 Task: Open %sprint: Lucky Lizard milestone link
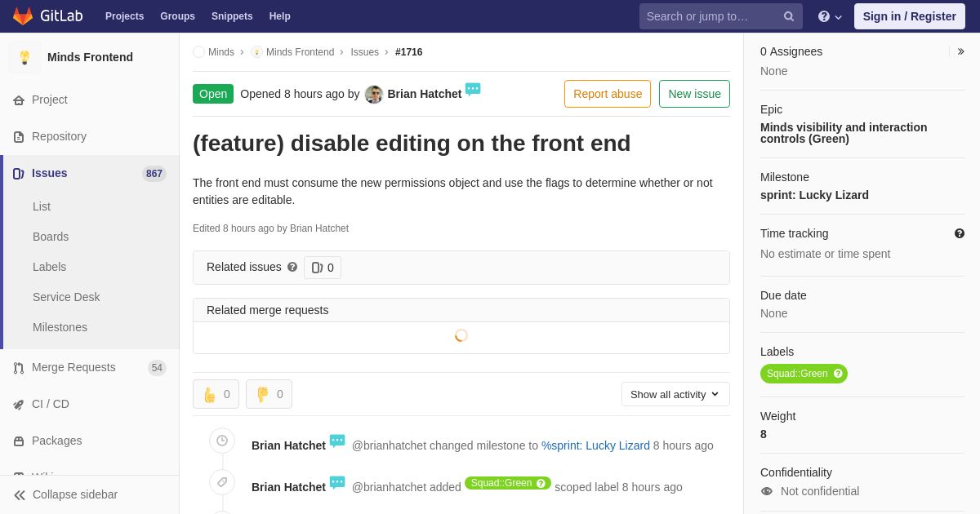tap(595, 445)
